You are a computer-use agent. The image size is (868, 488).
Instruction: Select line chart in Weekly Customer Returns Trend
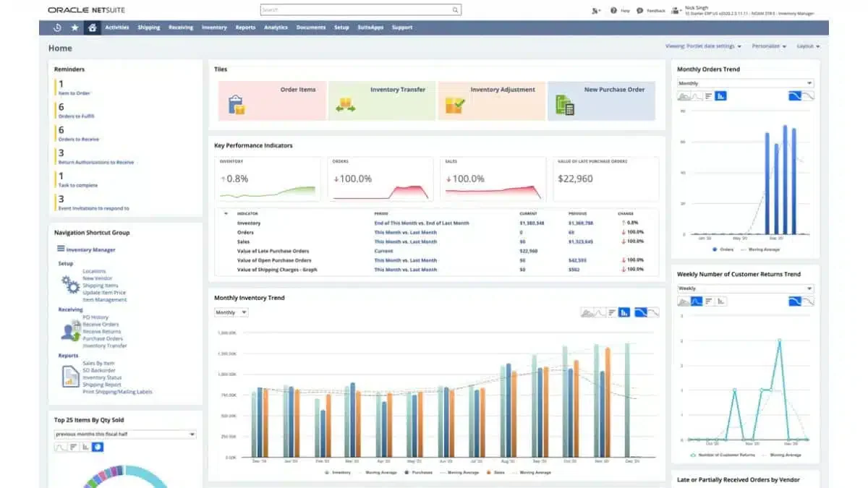(696, 301)
